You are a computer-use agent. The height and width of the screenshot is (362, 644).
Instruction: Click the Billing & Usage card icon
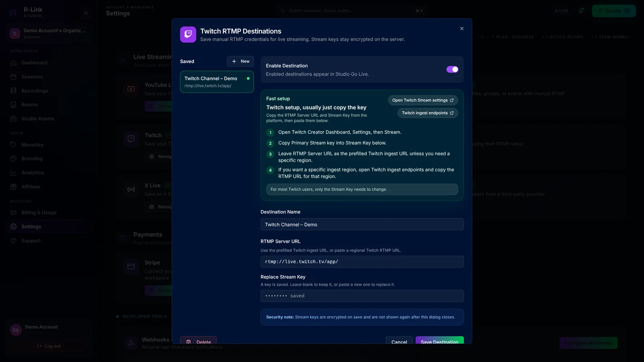point(13,212)
